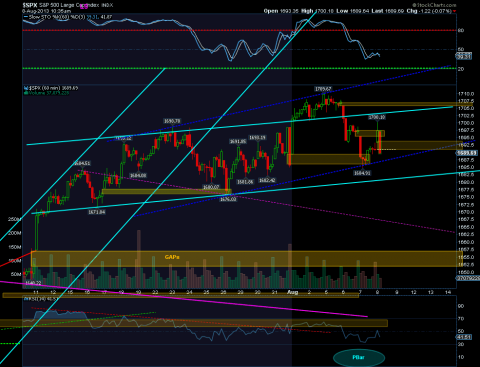Click the Slow STO legend line marker
480x367 pixels.
pyautogui.click(x=26, y=17)
